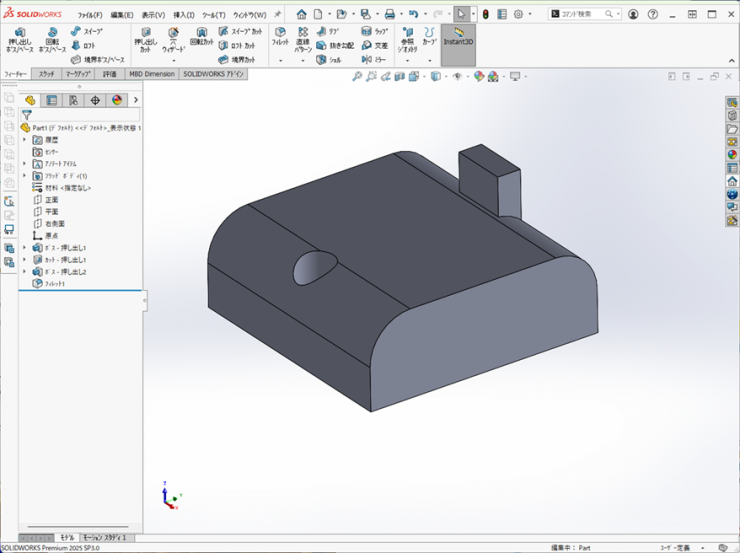Open the 挿入(I) menu
The width and height of the screenshot is (740, 553).
[x=184, y=15]
